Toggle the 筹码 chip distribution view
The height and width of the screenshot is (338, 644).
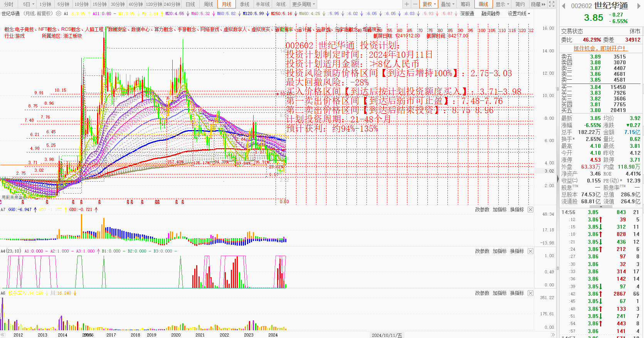click(x=466, y=4)
